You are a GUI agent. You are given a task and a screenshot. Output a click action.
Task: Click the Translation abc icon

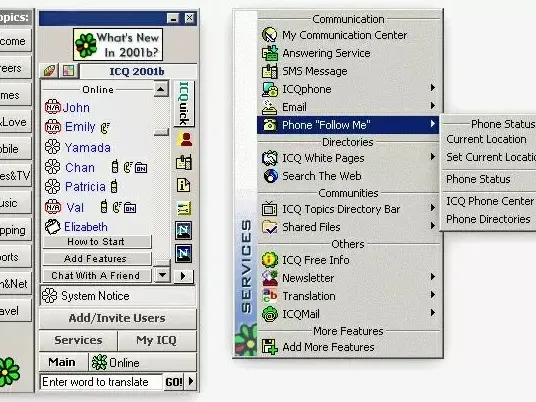(269, 296)
